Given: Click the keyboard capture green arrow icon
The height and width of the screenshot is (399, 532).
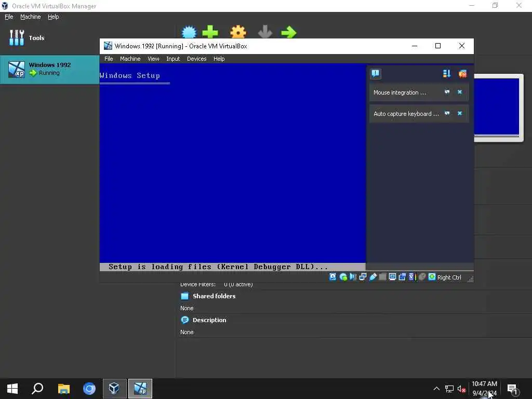Looking at the screenshot, I should tap(432, 277).
